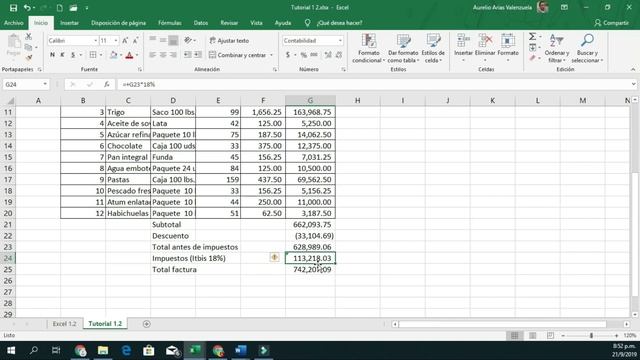
Task: Align text to the left
Action: 153,55
